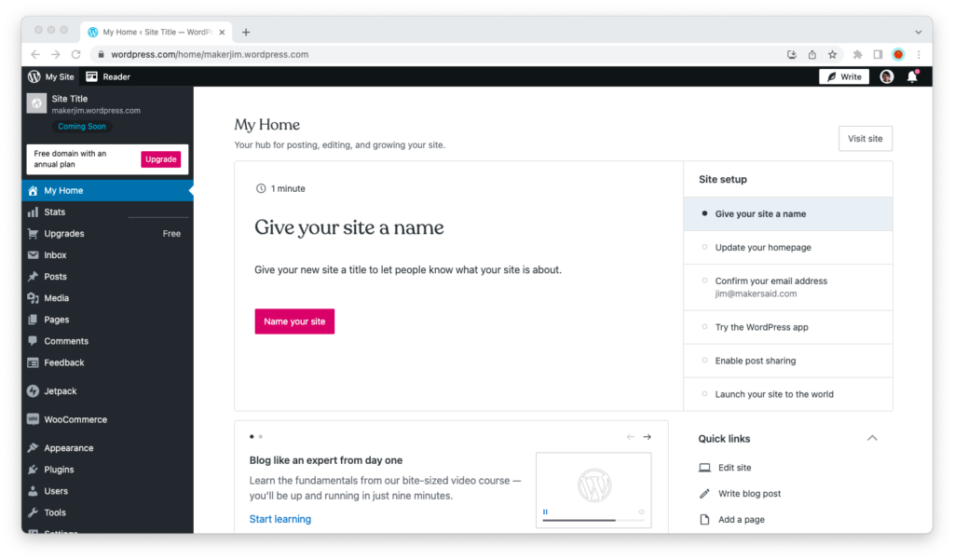
Task: Click the Upgrades cart icon
Action: pyautogui.click(x=33, y=234)
